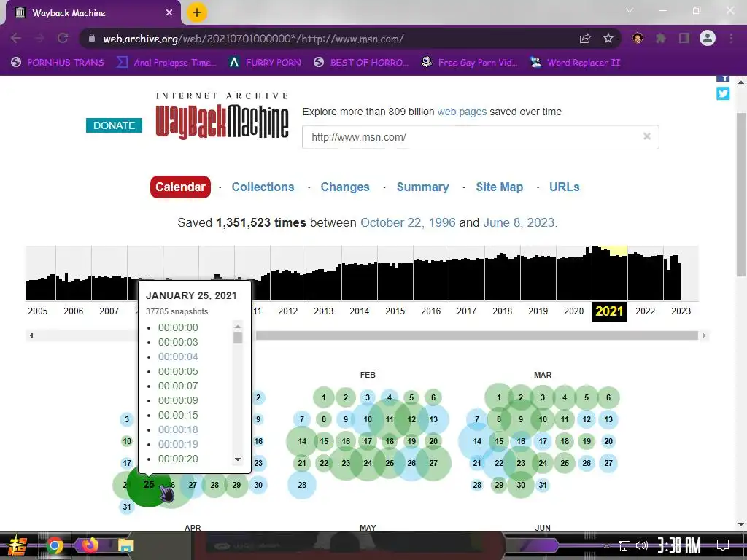The image size is (747, 560).
Task: Click the Wayback Machine logo
Action: pyautogui.click(x=222, y=116)
